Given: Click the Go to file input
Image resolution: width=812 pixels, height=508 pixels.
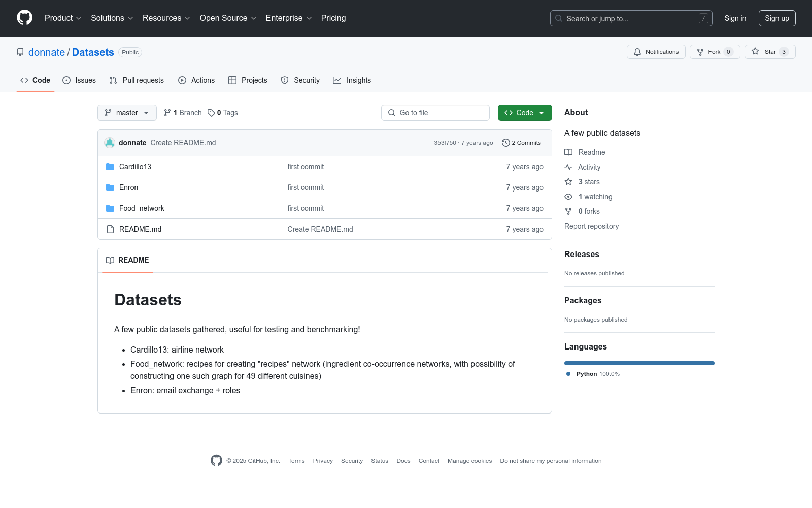Looking at the screenshot, I should pos(435,113).
